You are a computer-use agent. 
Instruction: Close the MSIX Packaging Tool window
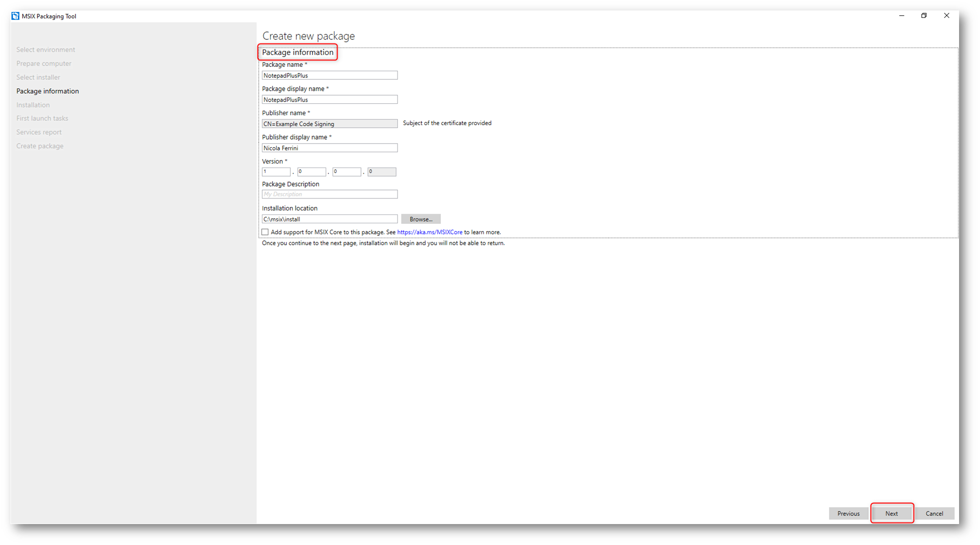pyautogui.click(x=946, y=15)
